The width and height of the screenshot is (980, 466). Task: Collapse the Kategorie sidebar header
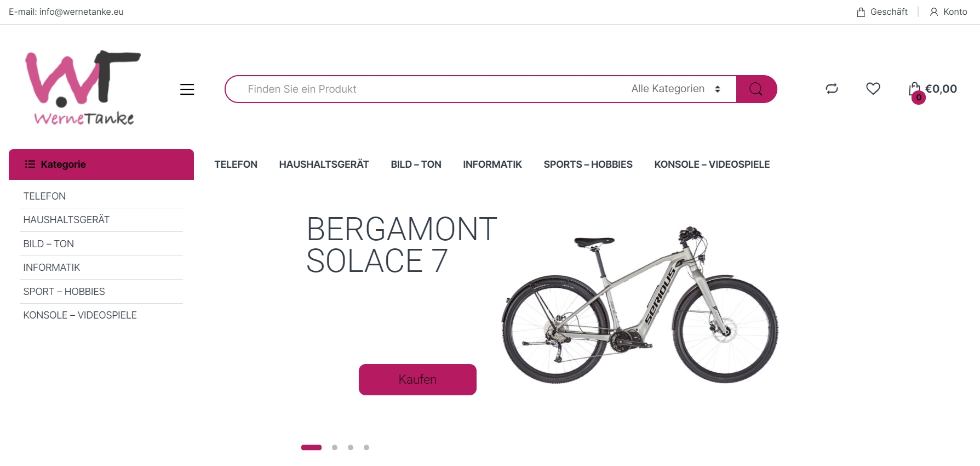pyautogui.click(x=101, y=164)
